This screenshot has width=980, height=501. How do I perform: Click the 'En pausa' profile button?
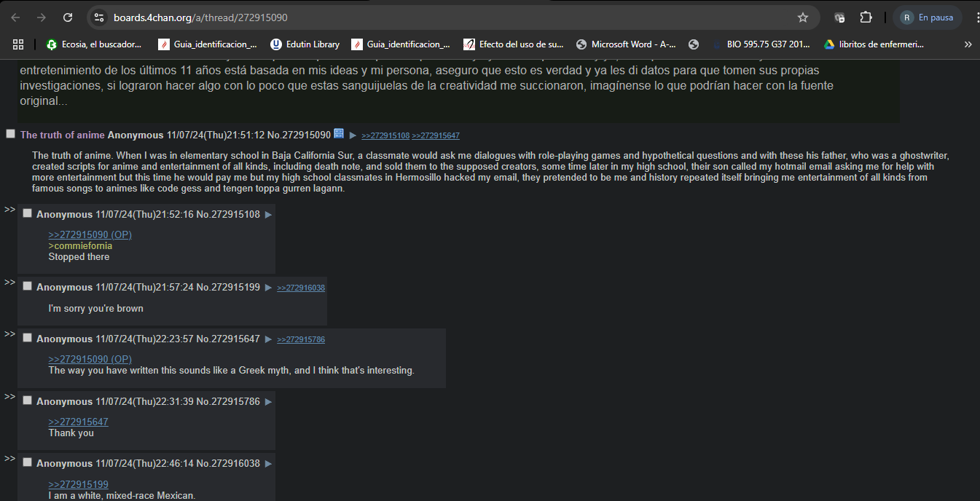(x=928, y=17)
